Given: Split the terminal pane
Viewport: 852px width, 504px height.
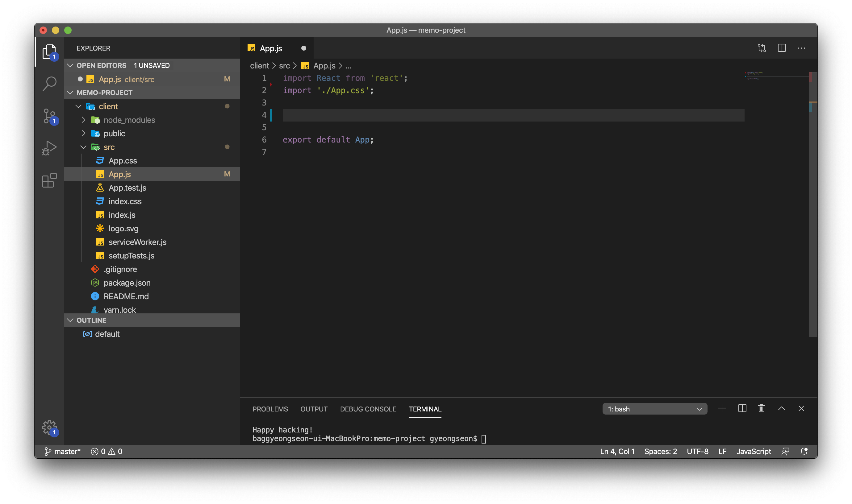Looking at the screenshot, I should [742, 409].
